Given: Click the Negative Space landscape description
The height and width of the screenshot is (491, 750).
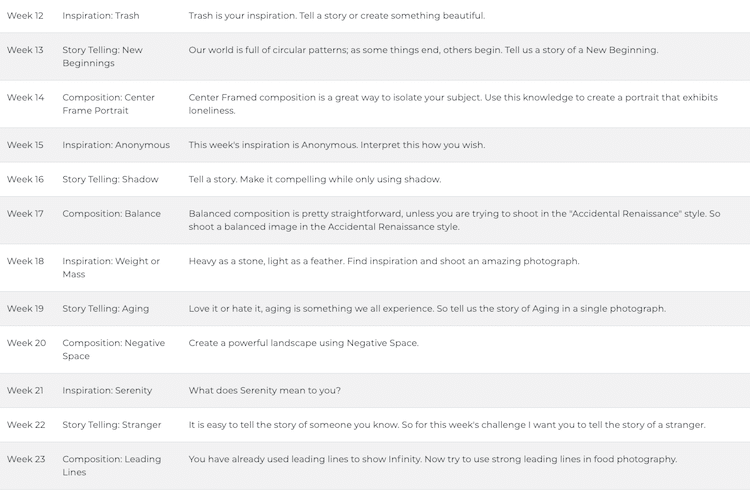Looking at the screenshot, I should (x=303, y=343).
